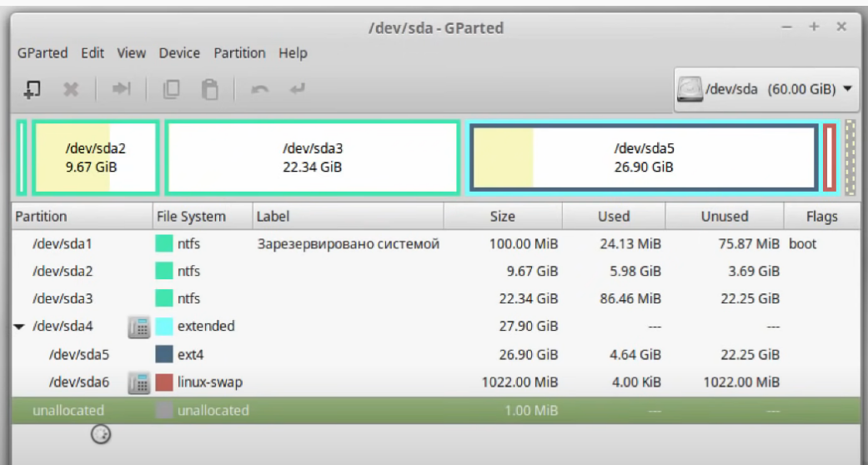Select the red swap block in disk map

coord(830,157)
